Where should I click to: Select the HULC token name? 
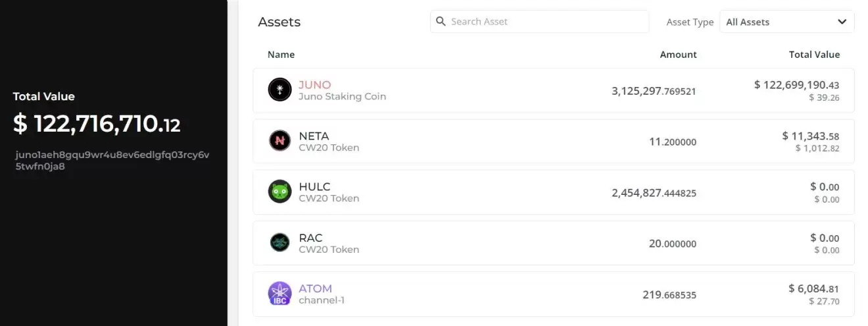(314, 187)
